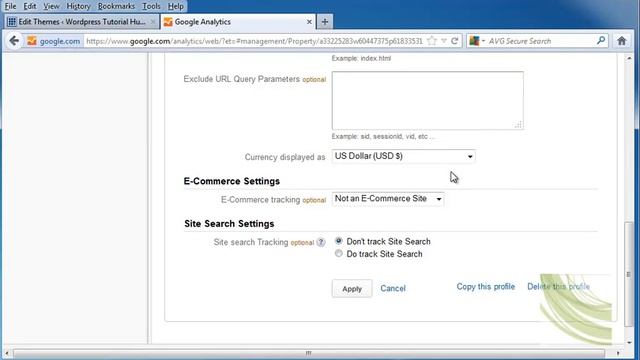Click the google.com site identity icon
The image size is (640, 360).
(53, 41)
